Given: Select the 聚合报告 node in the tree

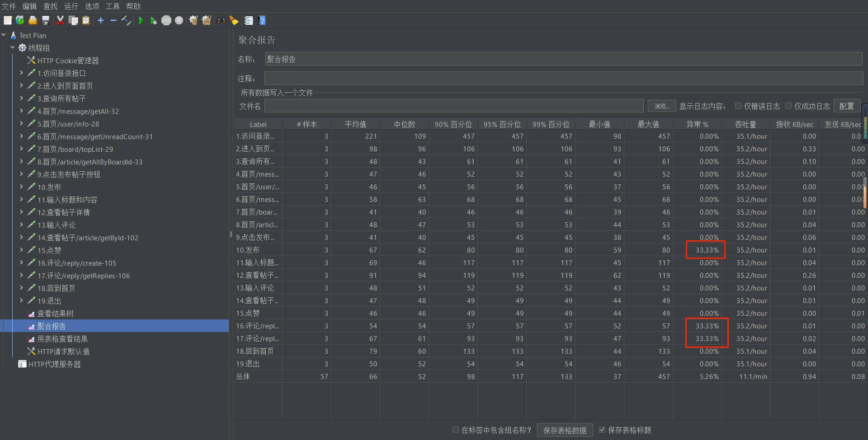Looking at the screenshot, I should (x=52, y=326).
